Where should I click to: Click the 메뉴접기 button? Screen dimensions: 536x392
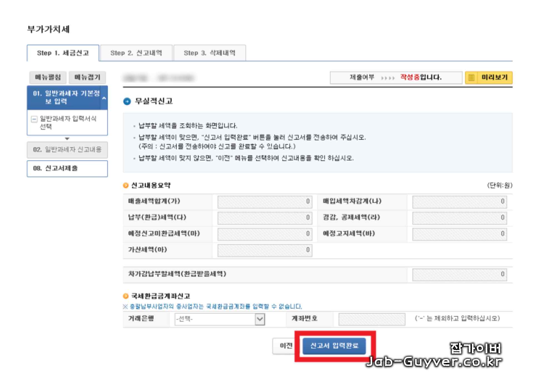click(x=87, y=77)
